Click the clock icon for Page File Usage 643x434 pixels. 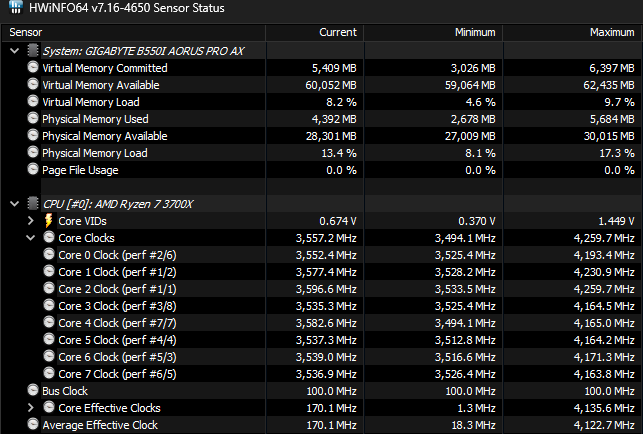[33, 169]
